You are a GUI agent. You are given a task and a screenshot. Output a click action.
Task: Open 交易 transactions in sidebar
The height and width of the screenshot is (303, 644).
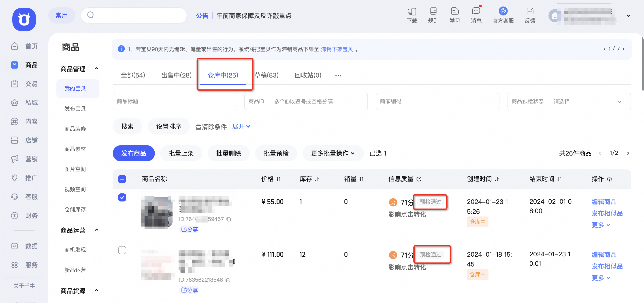[x=24, y=84]
